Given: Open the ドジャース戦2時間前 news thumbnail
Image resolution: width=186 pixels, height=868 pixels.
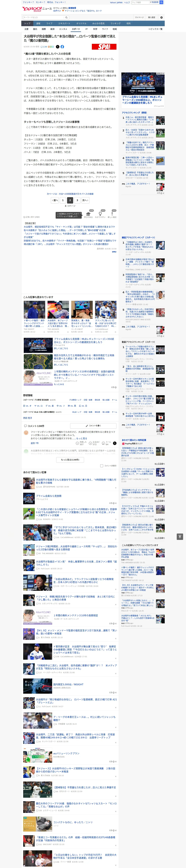Looking at the screenshot, I should click(29, 550).
